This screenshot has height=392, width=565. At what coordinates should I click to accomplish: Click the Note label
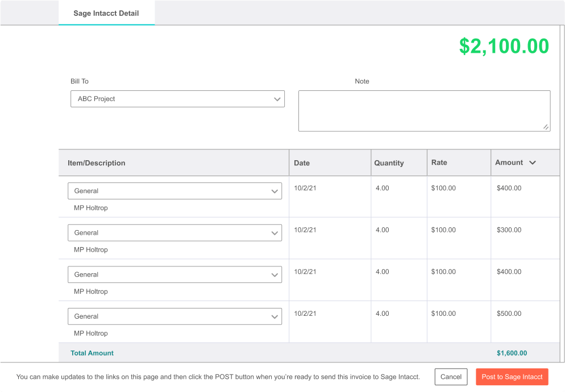pyautogui.click(x=362, y=81)
